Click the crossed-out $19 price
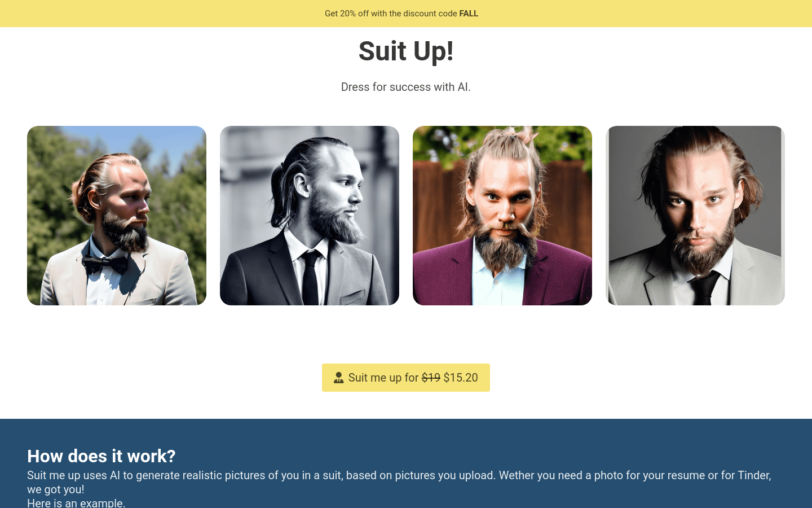This screenshot has width=812, height=508. (431, 378)
